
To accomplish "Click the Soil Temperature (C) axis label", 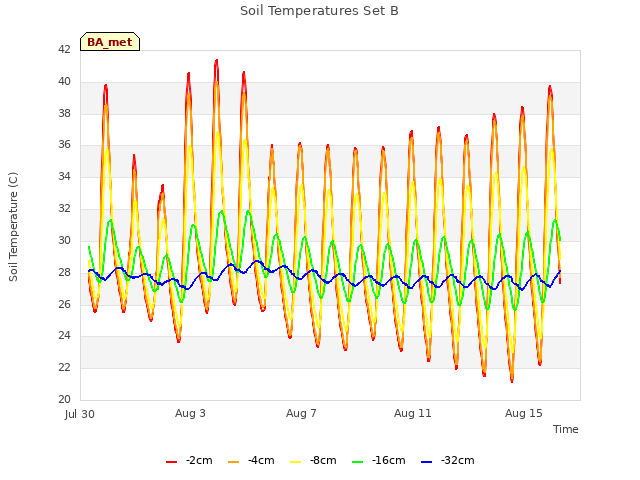I will (x=13, y=227).
